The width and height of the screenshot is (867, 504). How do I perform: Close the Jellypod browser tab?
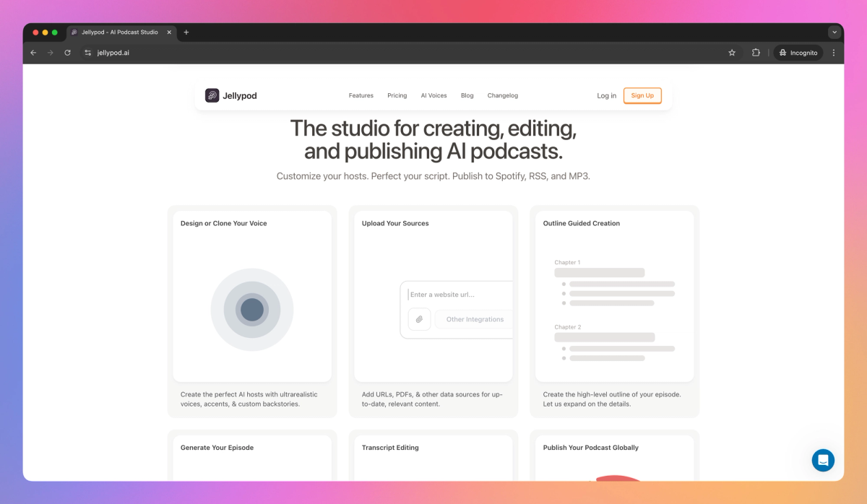click(169, 32)
